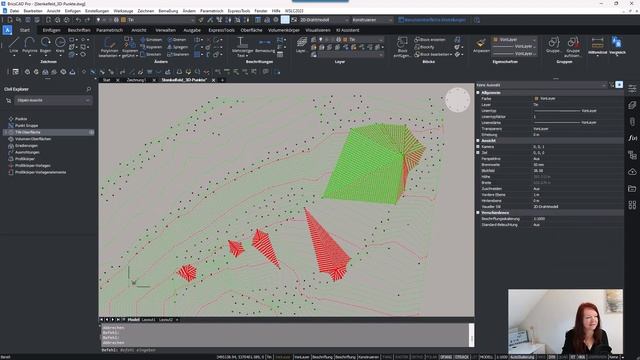This screenshot has height=360, width=640.
Task: Switch to the Beschriften ribbon tab
Action: pos(79,30)
